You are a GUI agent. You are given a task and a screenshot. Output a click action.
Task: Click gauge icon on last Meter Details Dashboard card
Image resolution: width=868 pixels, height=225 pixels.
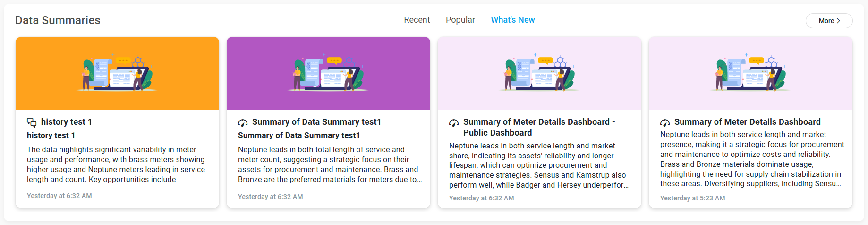coord(665,122)
